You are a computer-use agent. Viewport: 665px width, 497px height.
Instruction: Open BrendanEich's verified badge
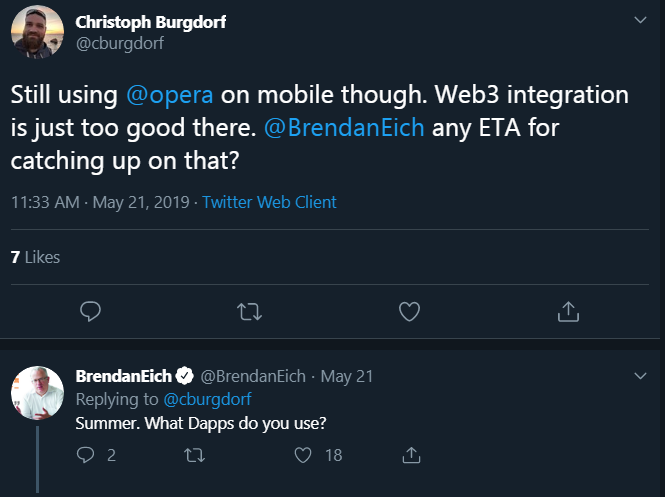(184, 376)
